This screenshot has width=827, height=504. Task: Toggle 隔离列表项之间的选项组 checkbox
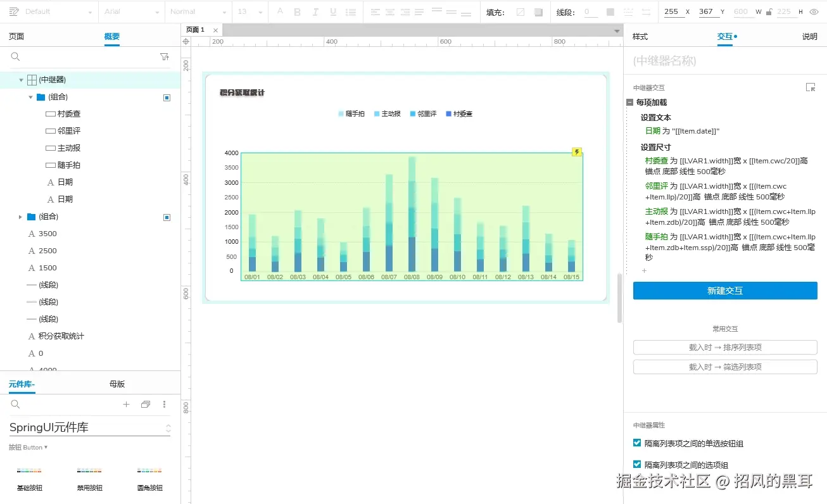[637, 464]
